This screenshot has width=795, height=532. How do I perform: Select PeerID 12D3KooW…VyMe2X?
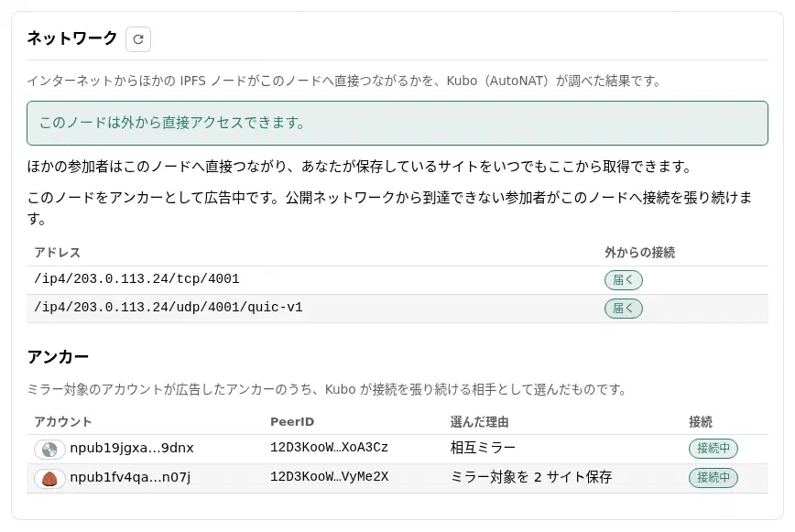tap(329, 477)
